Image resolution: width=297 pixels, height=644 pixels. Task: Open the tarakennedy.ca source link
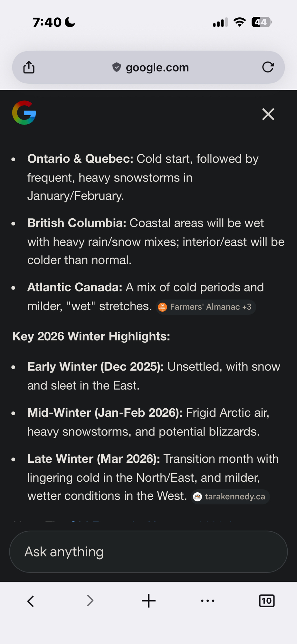(230, 497)
